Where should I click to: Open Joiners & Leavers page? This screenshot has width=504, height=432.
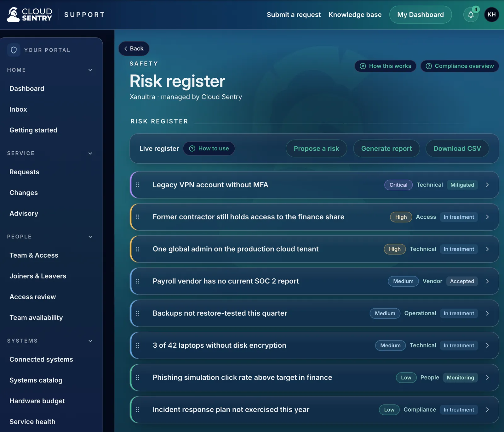[38, 276]
